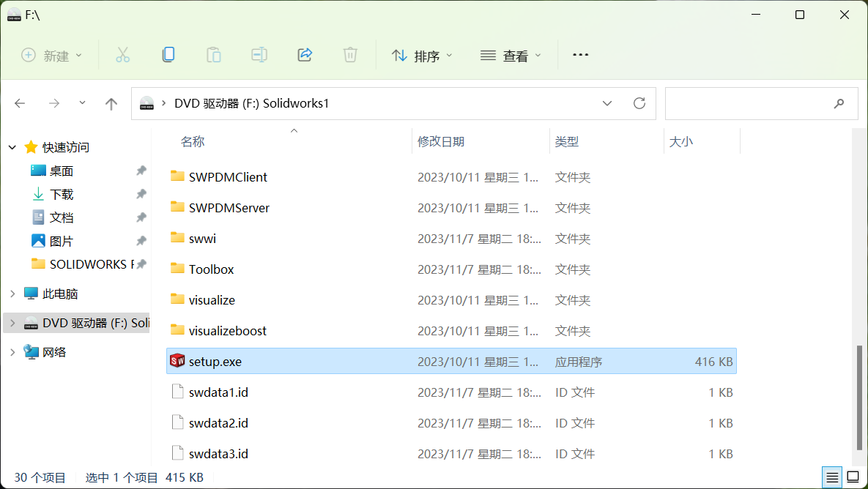Viewport: 868px width, 489px height.
Task: Open the 排序 sort dropdown
Action: [422, 56]
